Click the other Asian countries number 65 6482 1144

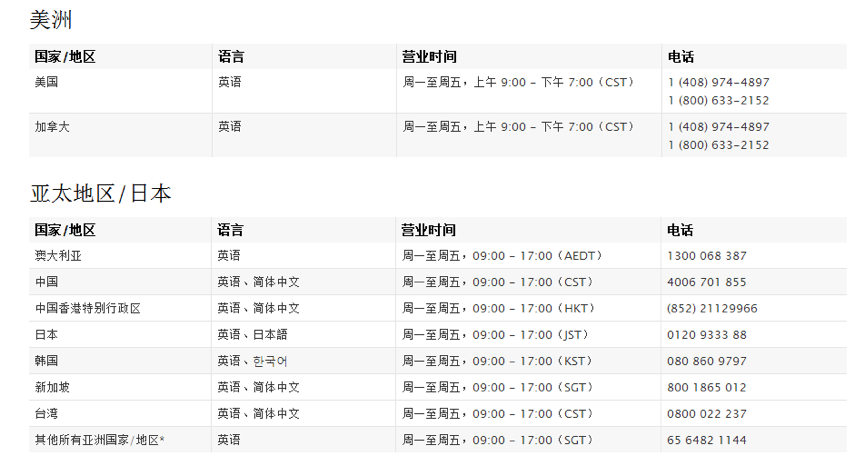(706, 440)
